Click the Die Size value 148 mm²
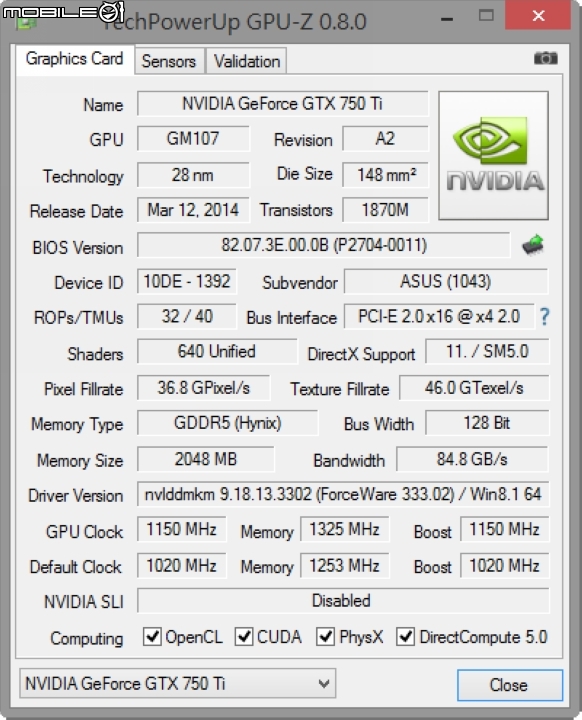This screenshot has width=582, height=720. (385, 175)
